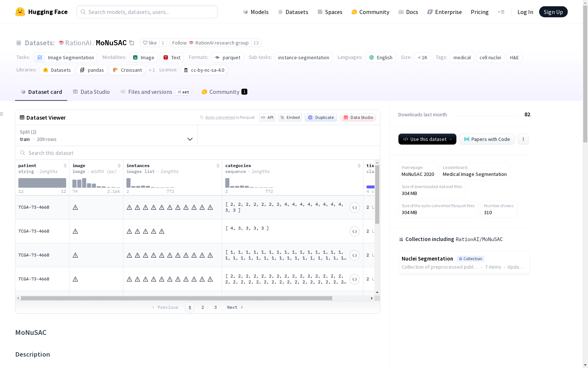588x368 pixels.
Task: Expand cell JSON for first categories row
Action: tap(355, 208)
